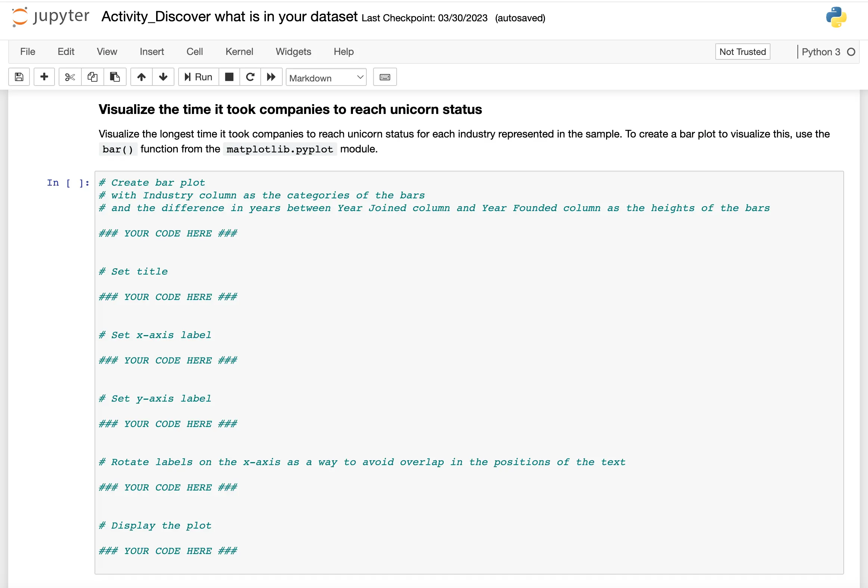
Task: Open the Cell menu
Action: [195, 52]
